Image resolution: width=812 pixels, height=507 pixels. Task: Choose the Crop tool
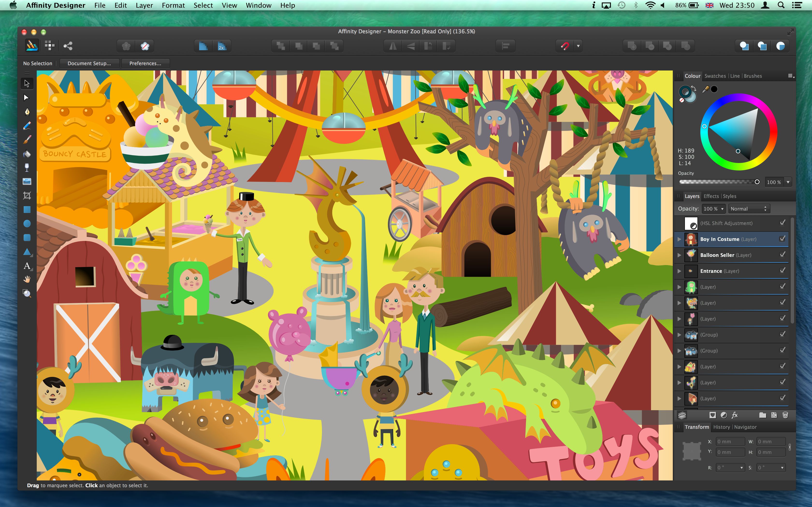point(27,196)
